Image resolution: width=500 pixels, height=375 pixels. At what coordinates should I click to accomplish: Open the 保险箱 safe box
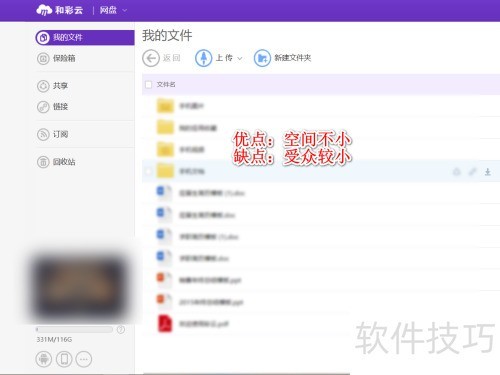56,58
